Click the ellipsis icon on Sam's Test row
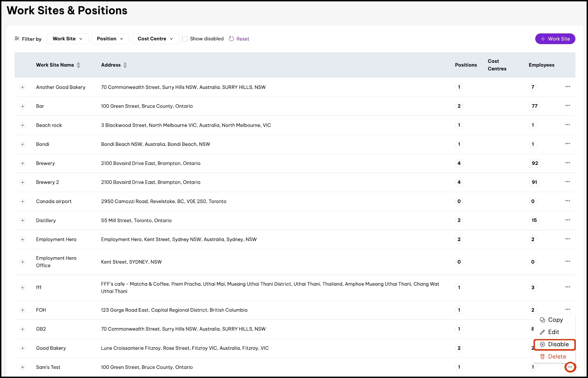 tap(570, 367)
